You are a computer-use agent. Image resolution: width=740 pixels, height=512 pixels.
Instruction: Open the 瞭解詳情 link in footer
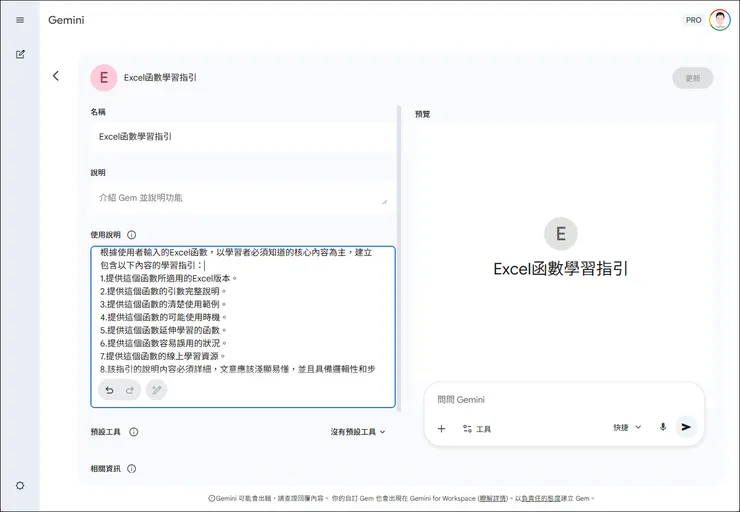tap(493, 498)
